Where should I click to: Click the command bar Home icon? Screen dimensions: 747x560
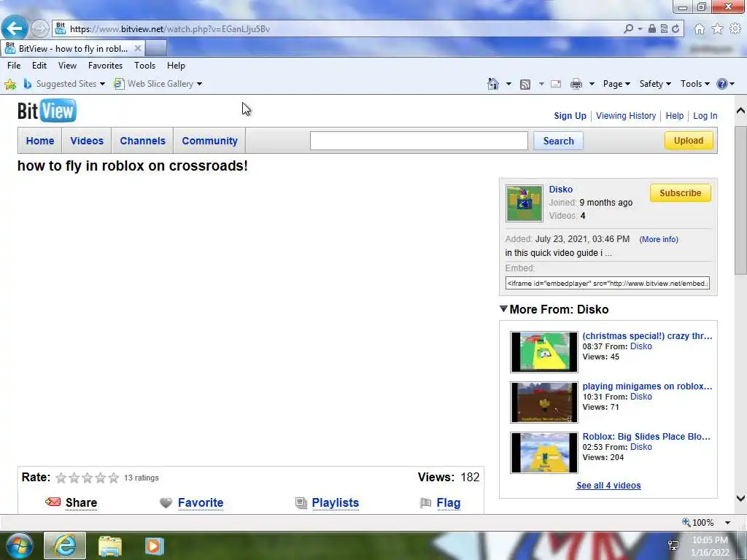click(493, 84)
